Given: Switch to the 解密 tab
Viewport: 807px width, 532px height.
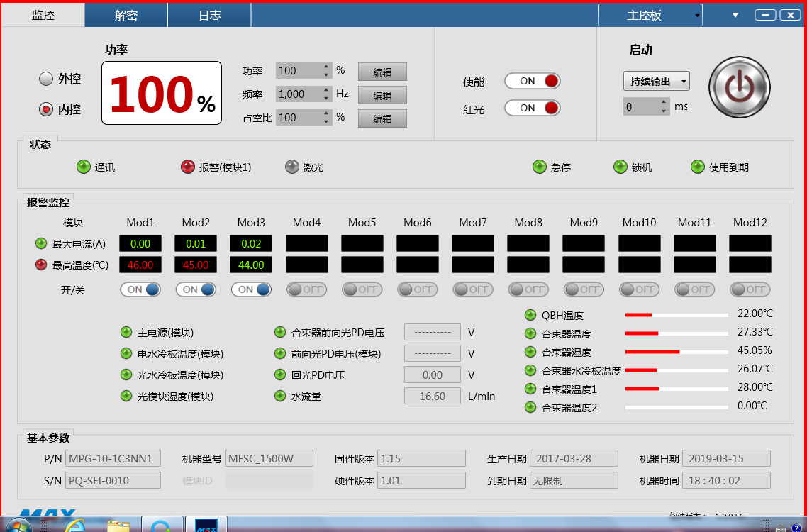Looking at the screenshot, I should [126, 15].
